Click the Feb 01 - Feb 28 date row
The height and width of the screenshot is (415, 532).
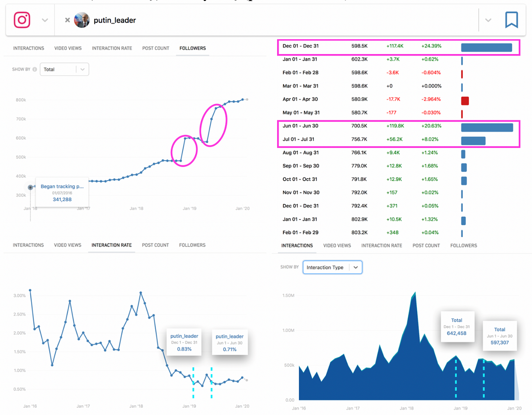point(301,73)
